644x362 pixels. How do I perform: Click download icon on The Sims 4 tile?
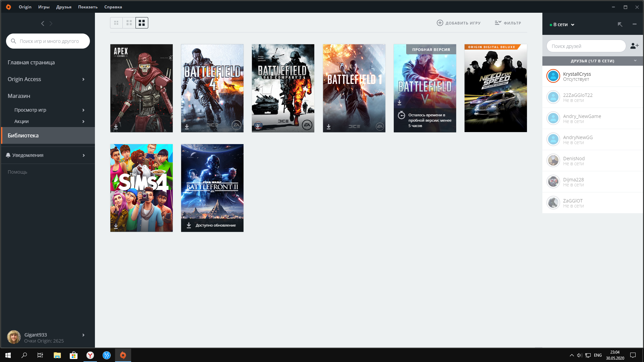[x=116, y=226]
